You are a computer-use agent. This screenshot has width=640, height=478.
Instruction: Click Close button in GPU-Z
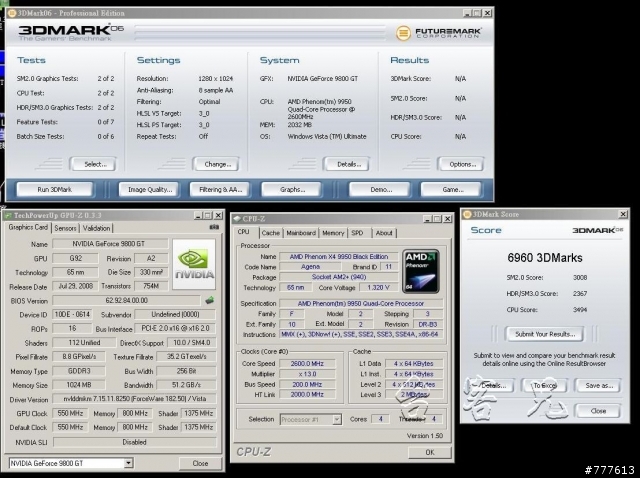pos(200,463)
